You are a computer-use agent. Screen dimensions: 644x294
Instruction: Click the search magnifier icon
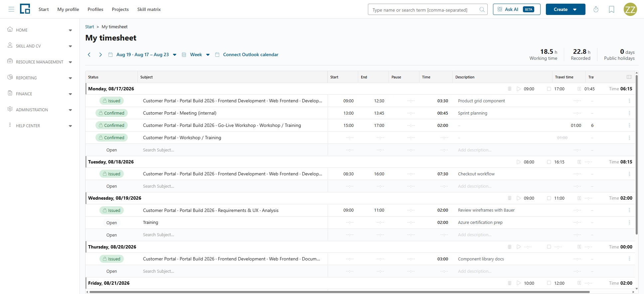(482, 10)
